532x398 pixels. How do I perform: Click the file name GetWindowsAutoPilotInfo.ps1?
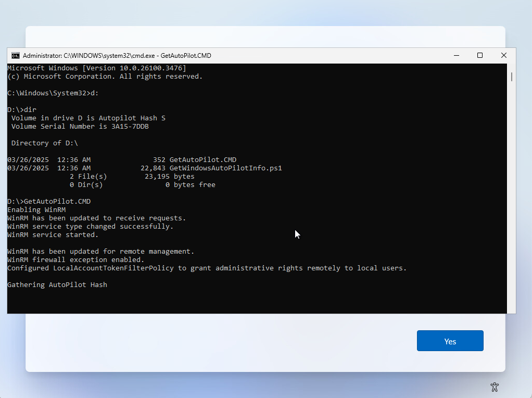[225, 168]
